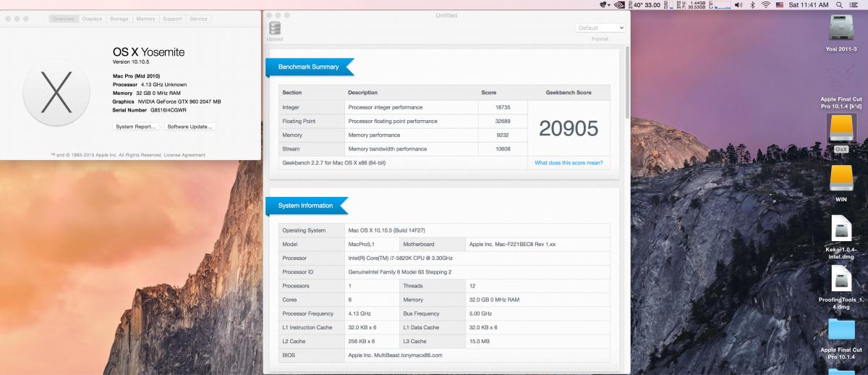This screenshot has width=868, height=375.
Task: Open the US flag input source menu
Action: (x=780, y=5)
